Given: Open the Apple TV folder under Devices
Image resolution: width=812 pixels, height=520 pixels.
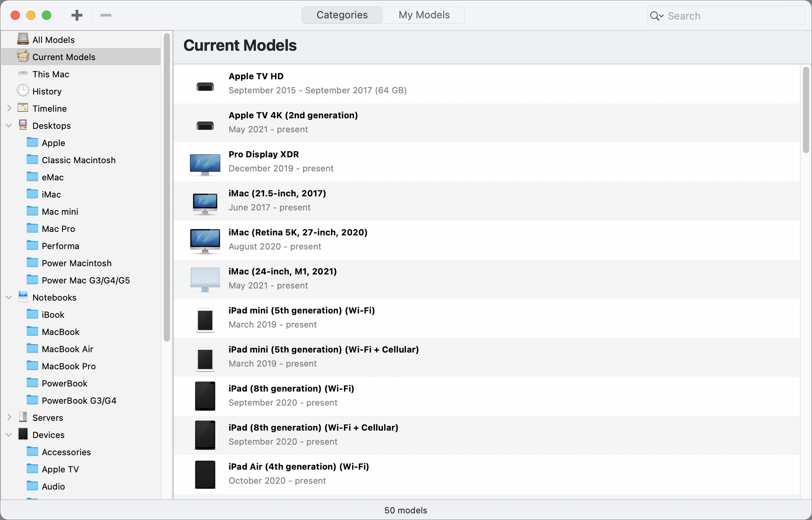Looking at the screenshot, I should (x=81, y=469).
